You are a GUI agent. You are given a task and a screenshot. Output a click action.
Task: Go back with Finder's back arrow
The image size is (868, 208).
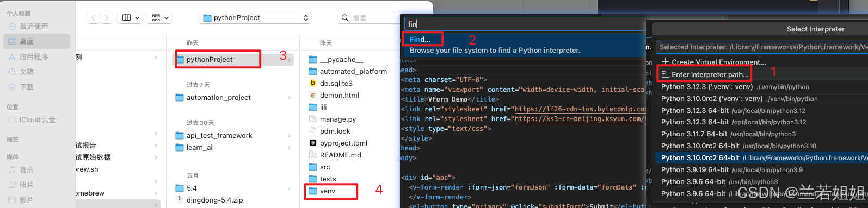(94, 18)
